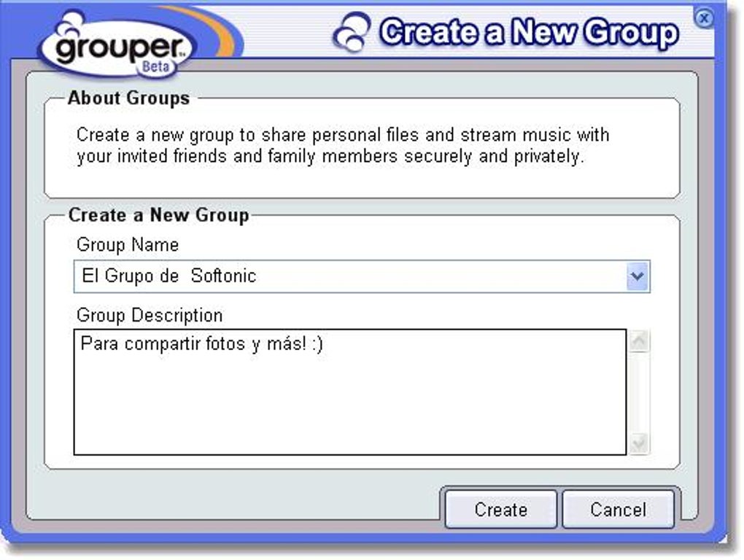Expand the Group Name dropdown arrow

(638, 276)
